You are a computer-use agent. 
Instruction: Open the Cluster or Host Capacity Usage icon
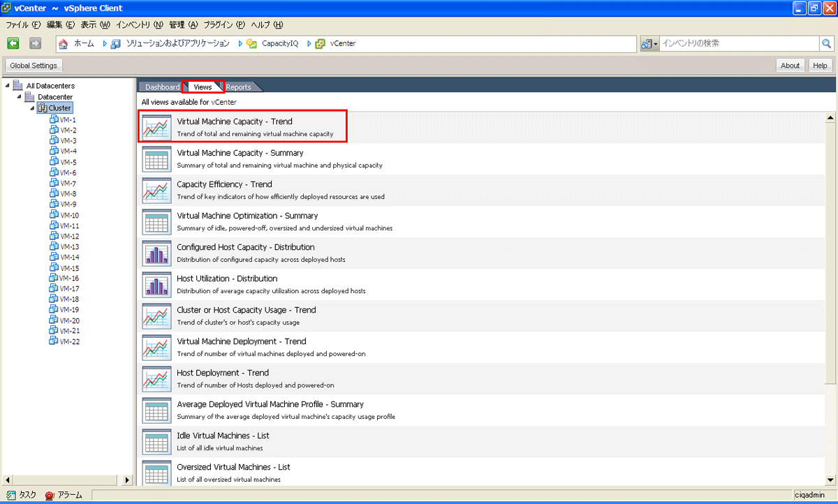tap(156, 316)
